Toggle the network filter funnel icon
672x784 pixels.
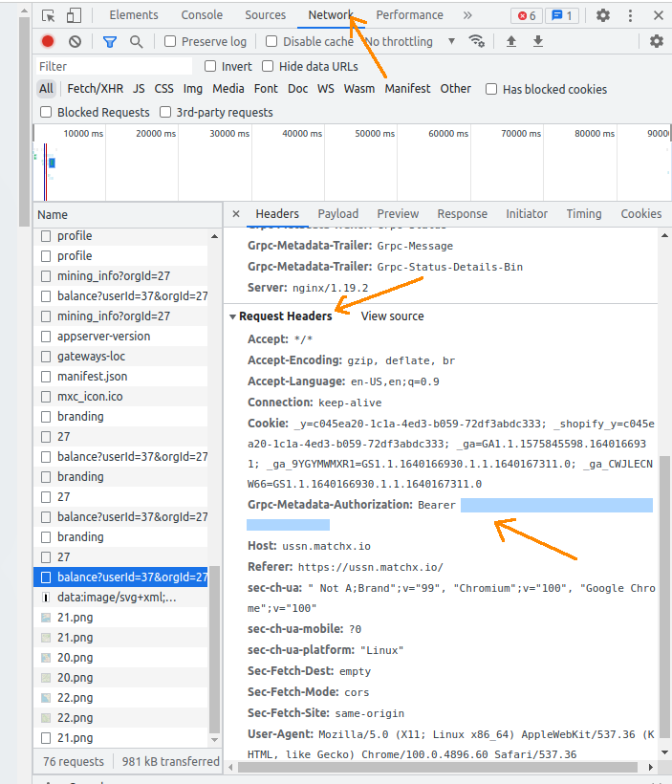(110, 41)
